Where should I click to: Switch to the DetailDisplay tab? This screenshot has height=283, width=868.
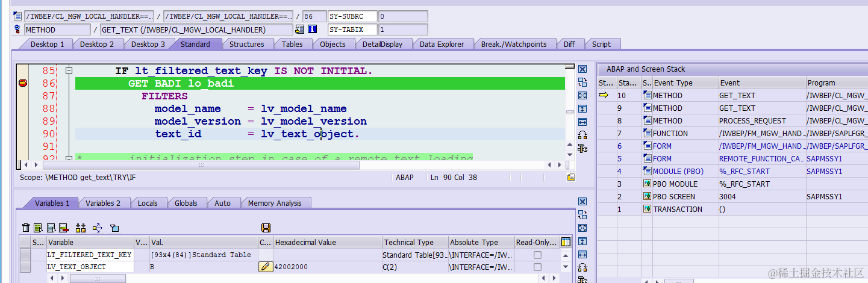[382, 44]
